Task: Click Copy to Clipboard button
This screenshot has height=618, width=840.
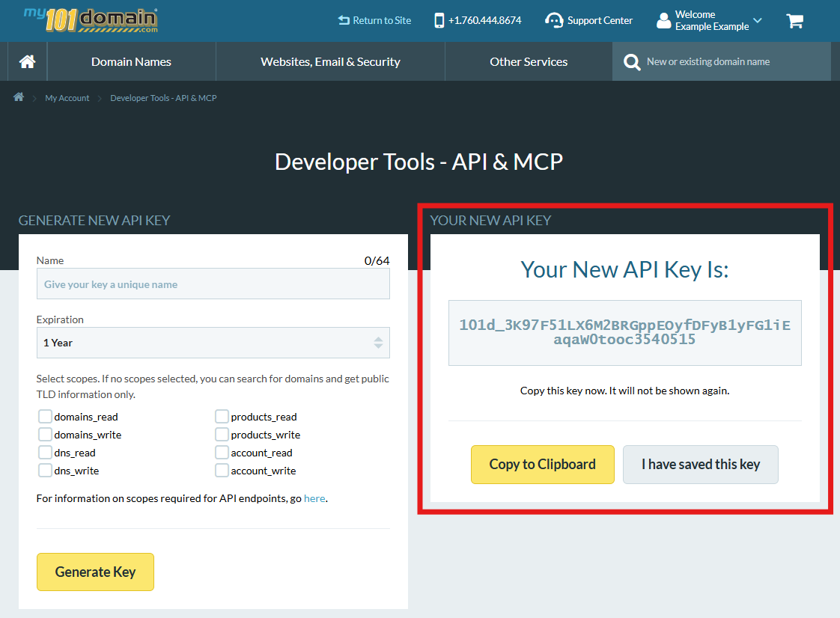Action: click(x=542, y=465)
